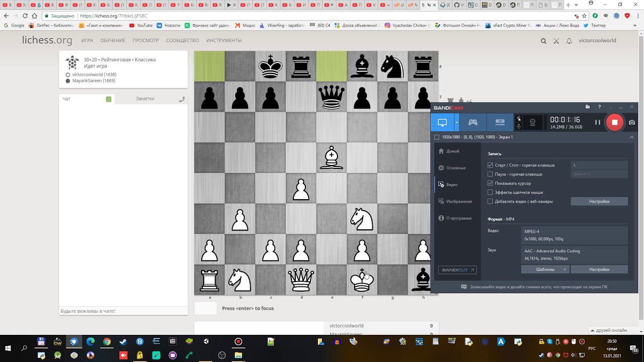Go back in Chrome
Screen dimensions: 644x362
[6, 16]
